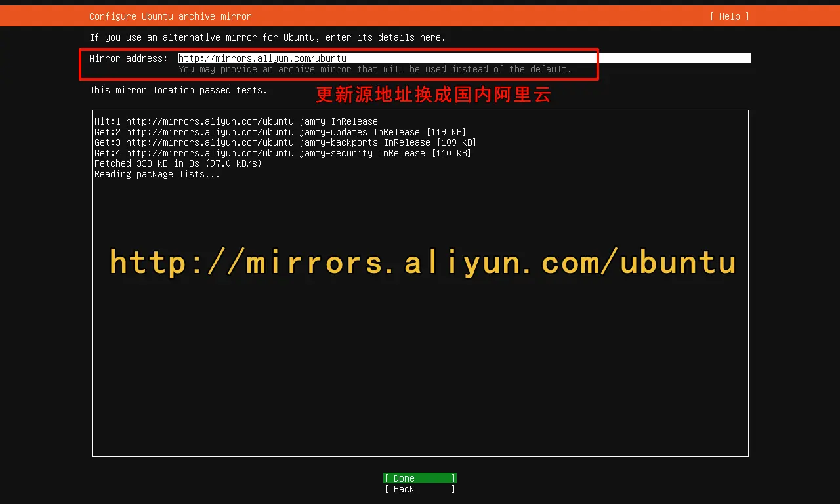
Task: Click the "Configure Ubuntu archive mirror" title
Action: [171, 16]
